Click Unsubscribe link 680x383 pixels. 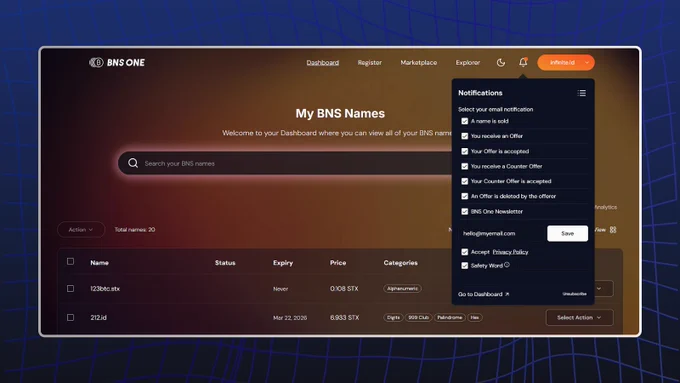(574, 294)
